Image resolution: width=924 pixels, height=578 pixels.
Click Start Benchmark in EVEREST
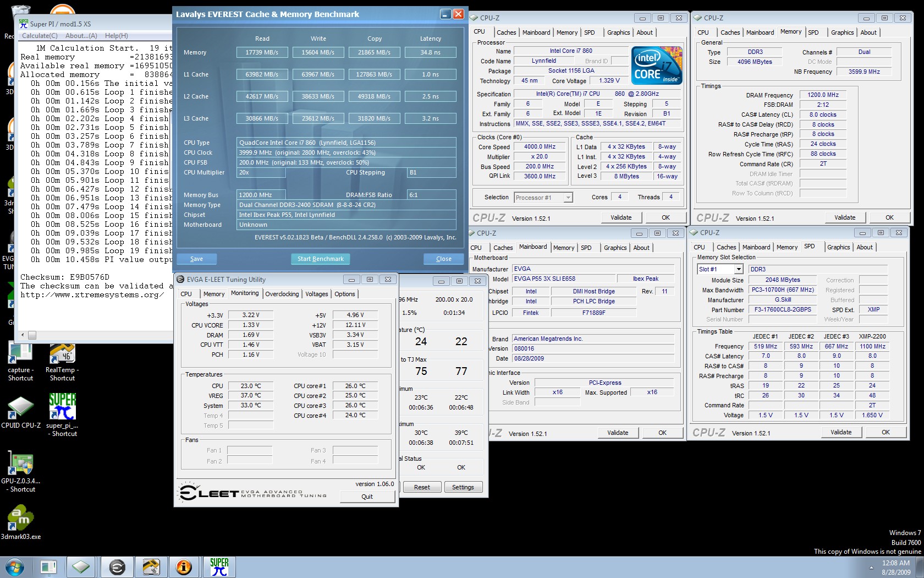tap(321, 259)
